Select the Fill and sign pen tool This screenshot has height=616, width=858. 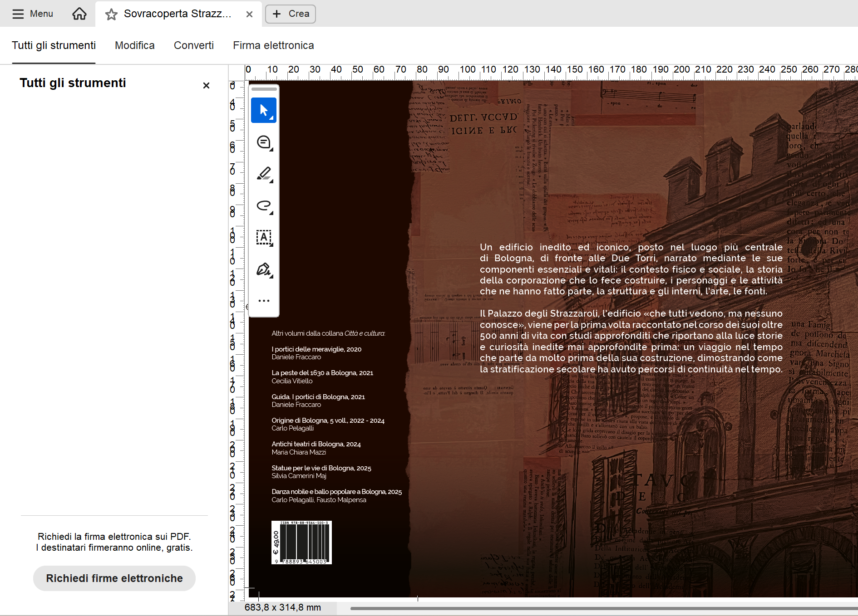(x=264, y=269)
